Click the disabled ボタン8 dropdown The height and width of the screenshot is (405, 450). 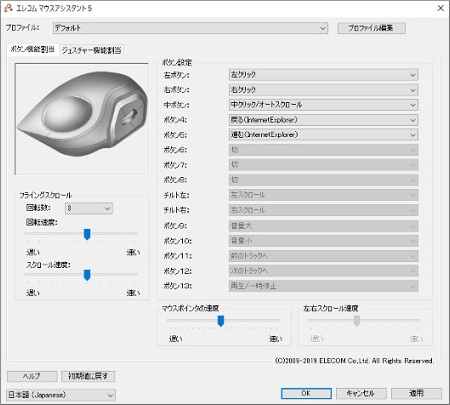tap(323, 180)
